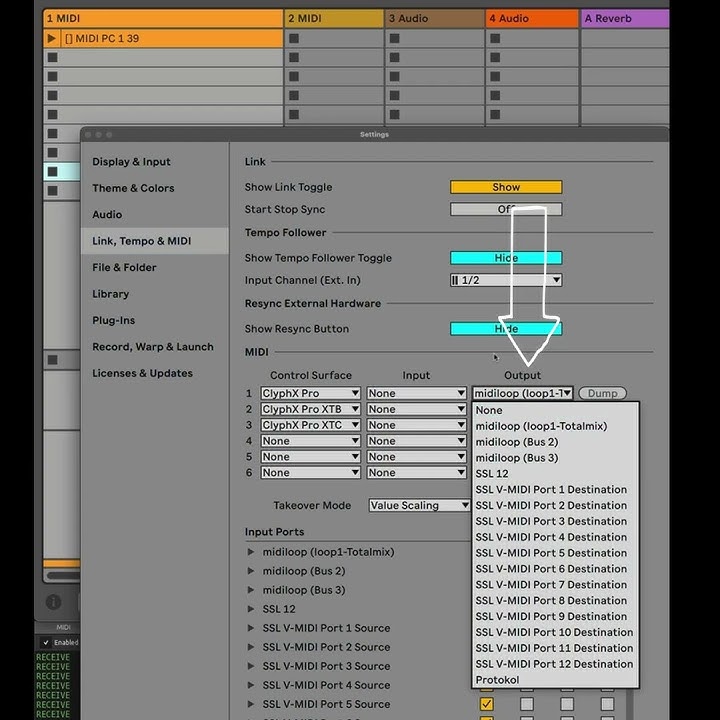
Task: Click stop square in 3 Audio track's second slot
Action: [x=394, y=57]
